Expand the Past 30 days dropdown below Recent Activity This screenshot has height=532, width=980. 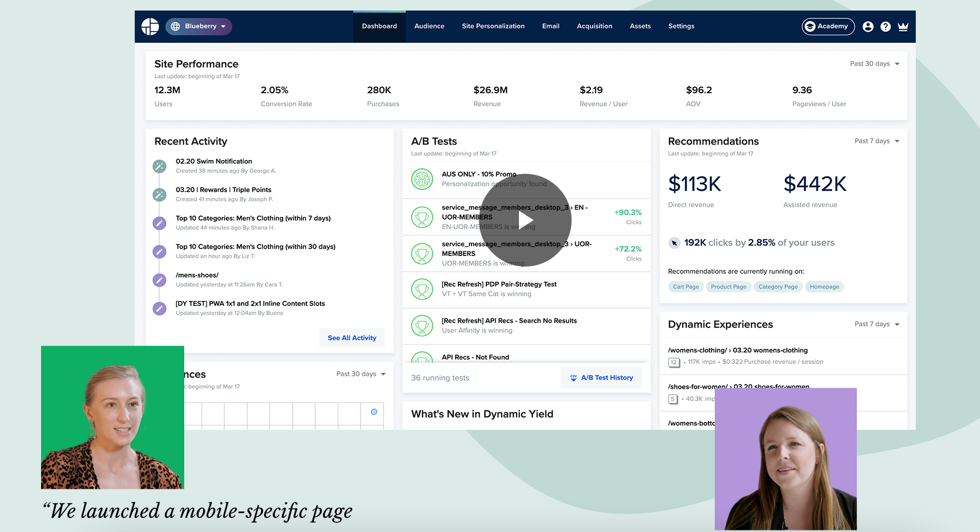(x=361, y=374)
